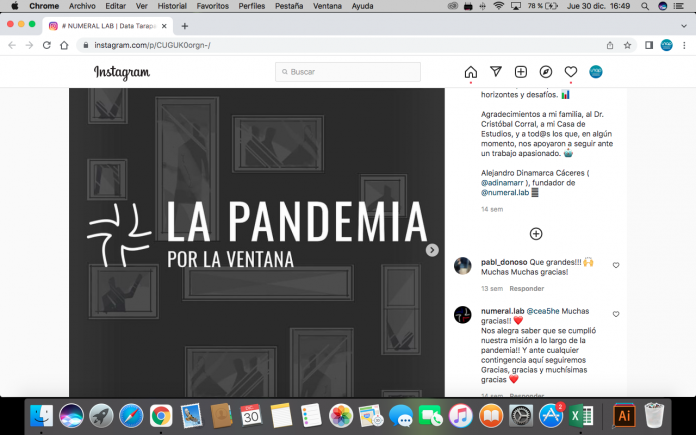This screenshot has width=696, height=435.
Task: Open Calendar from the Dock
Action: click(x=251, y=416)
